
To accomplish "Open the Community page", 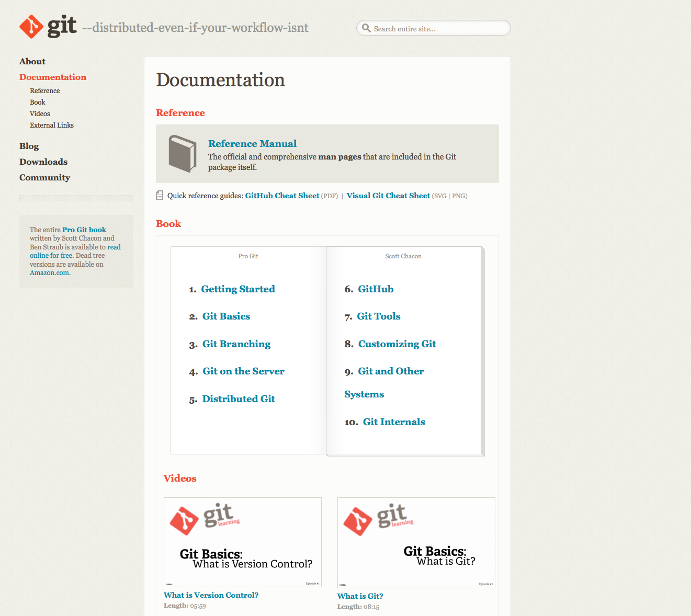I will tap(44, 178).
